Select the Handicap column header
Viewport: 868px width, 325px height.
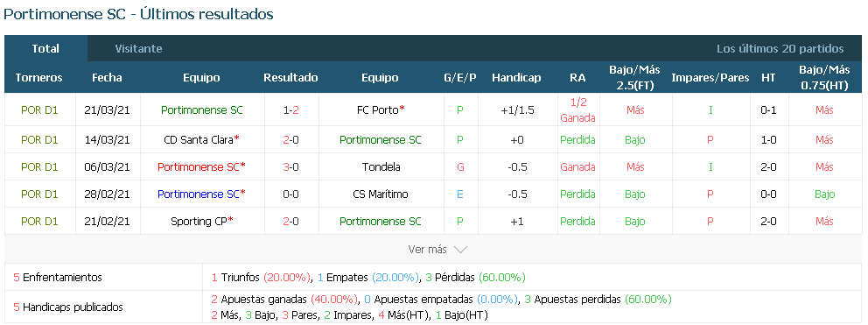point(516,78)
